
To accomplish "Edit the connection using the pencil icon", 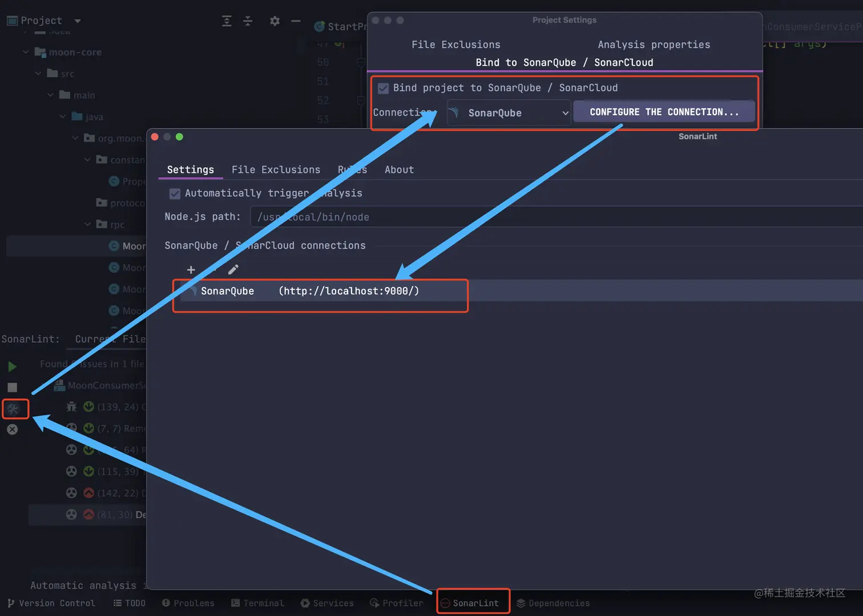I will [x=233, y=269].
